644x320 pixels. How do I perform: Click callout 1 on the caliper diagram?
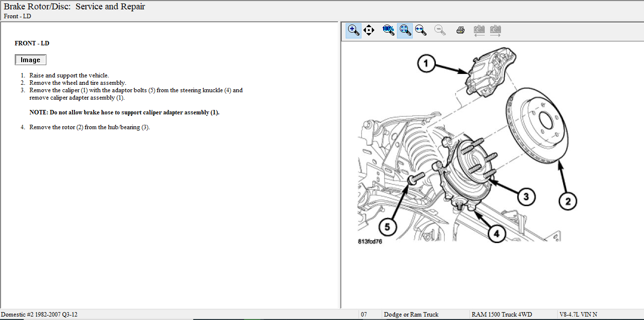[427, 64]
